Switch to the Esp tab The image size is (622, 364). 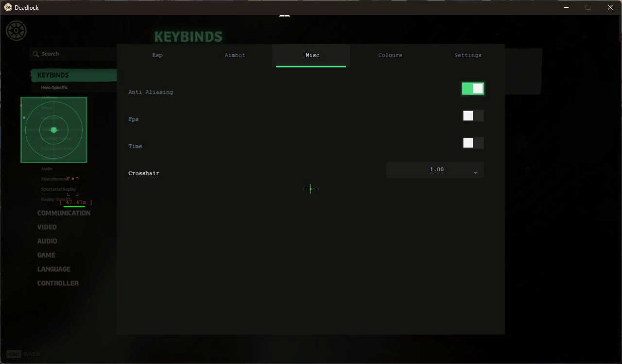click(157, 55)
